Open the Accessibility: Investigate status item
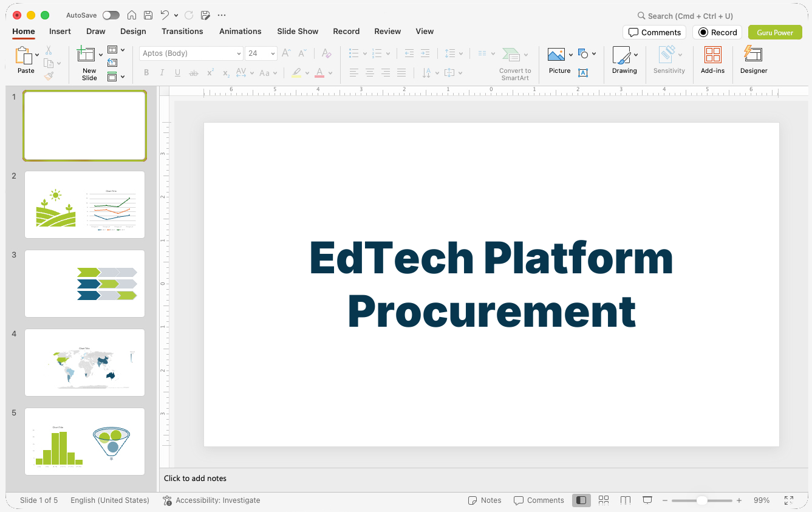Screen dimensions: 812x512 (x=211, y=500)
